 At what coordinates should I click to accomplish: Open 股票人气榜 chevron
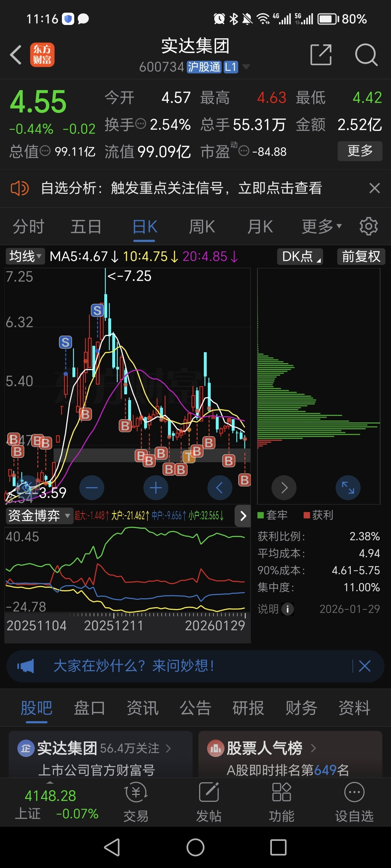(x=313, y=748)
